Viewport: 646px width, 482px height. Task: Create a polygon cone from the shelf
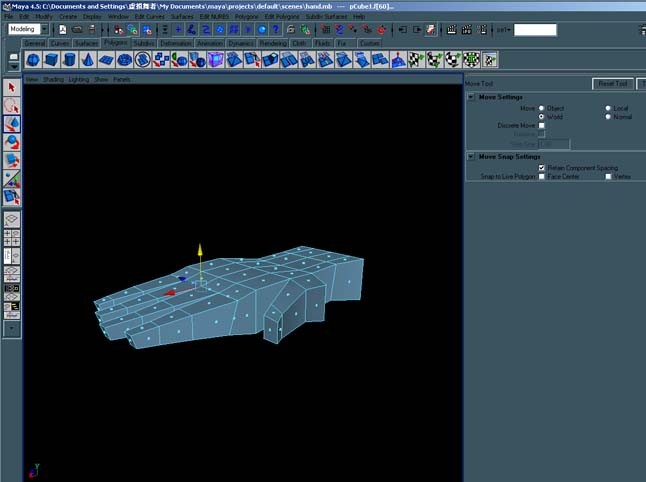point(87,60)
